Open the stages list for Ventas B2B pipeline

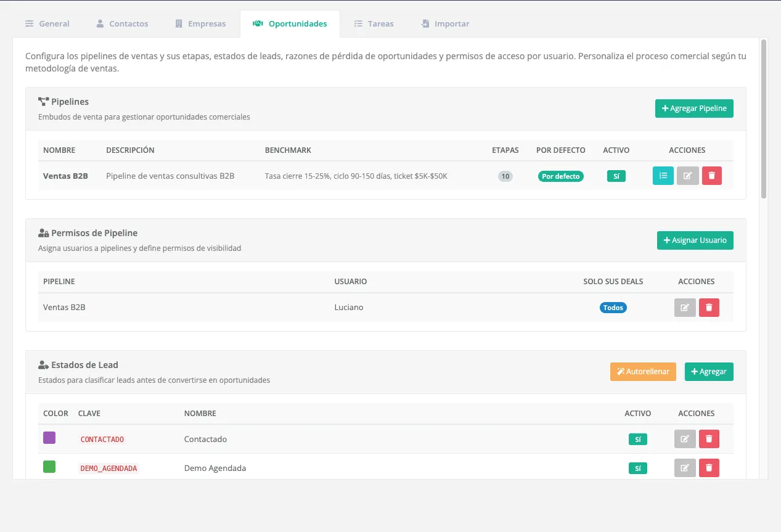pyautogui.click(x=663, y=176)
